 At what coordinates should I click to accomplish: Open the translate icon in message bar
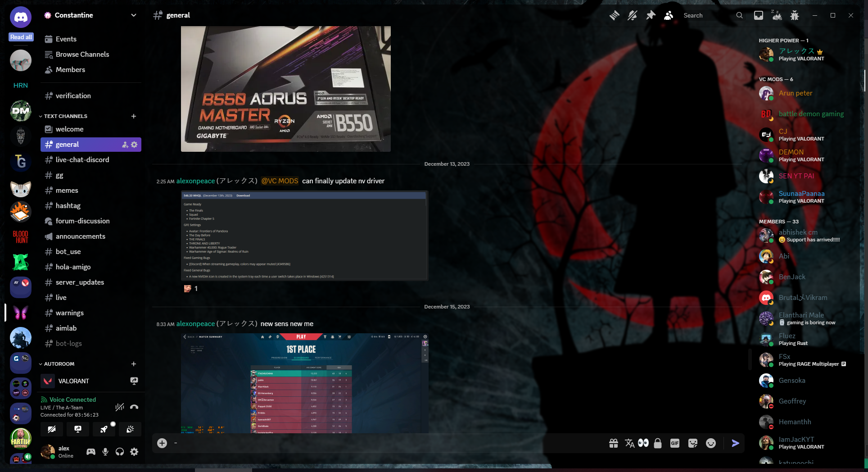tap(630, 443)
